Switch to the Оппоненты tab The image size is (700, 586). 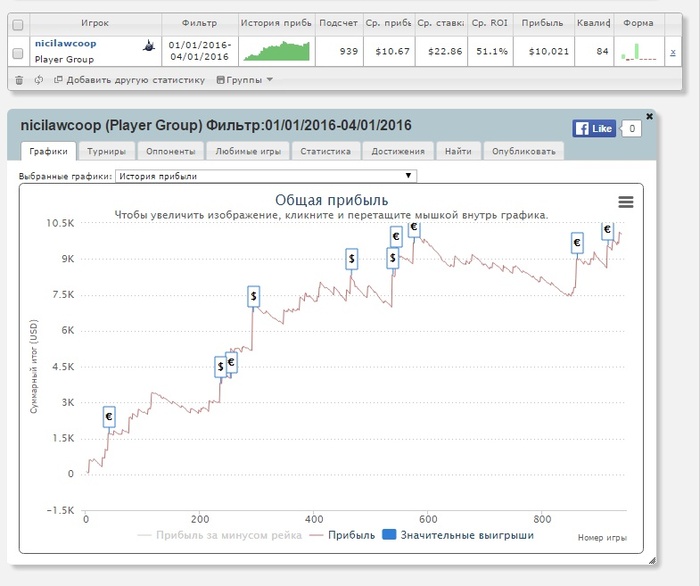[171, 151]
